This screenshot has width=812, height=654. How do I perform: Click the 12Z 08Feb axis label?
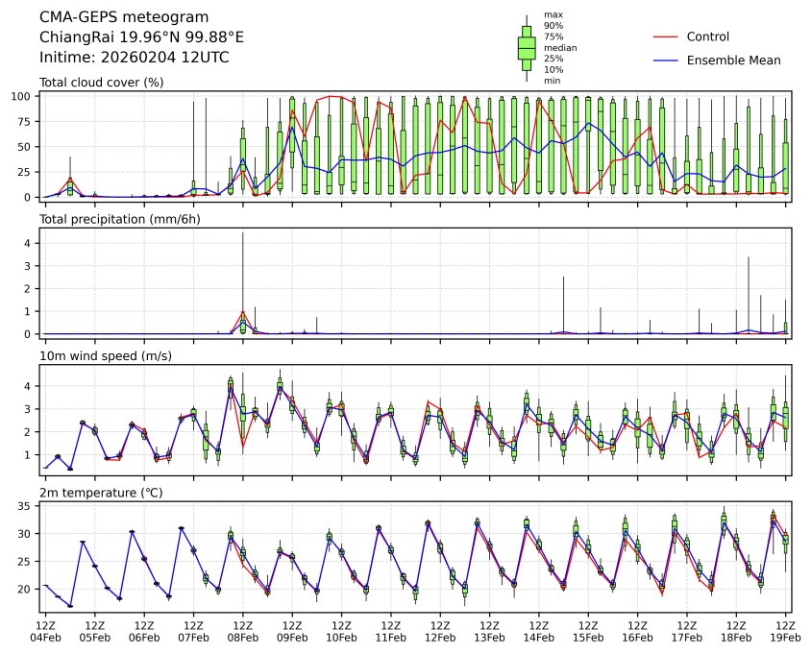(x=243, y=631)
